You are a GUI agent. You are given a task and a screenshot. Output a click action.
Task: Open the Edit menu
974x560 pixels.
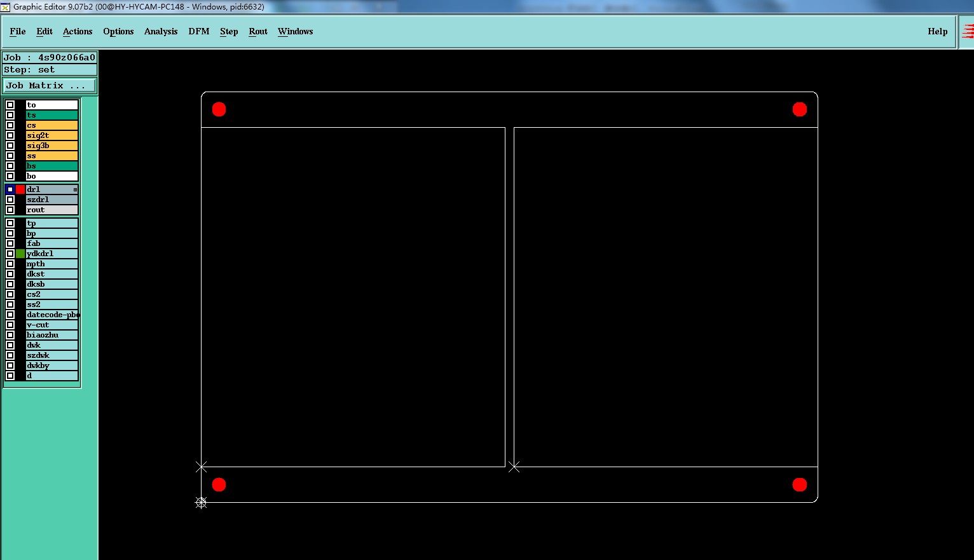click(45, 31)
